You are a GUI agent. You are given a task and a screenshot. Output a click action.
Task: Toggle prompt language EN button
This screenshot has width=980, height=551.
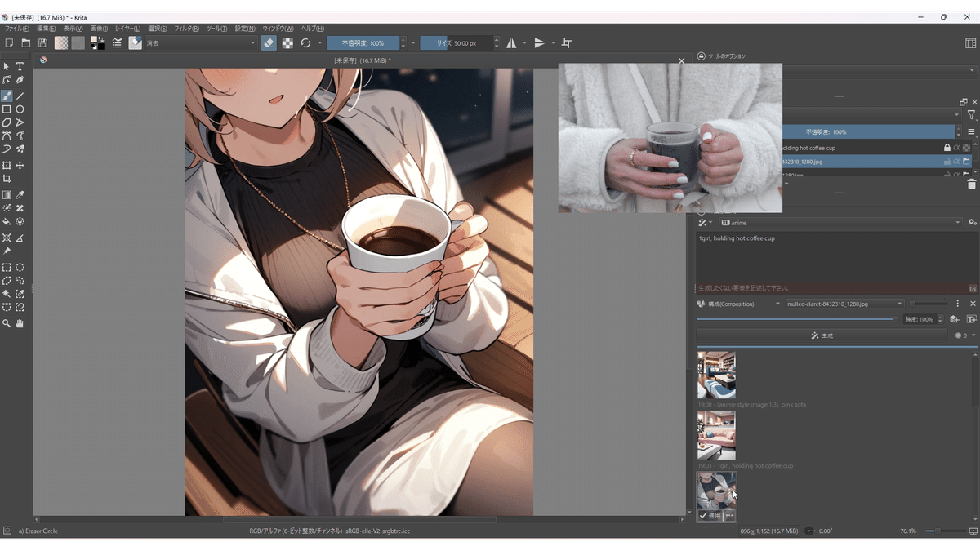[973, 289]
